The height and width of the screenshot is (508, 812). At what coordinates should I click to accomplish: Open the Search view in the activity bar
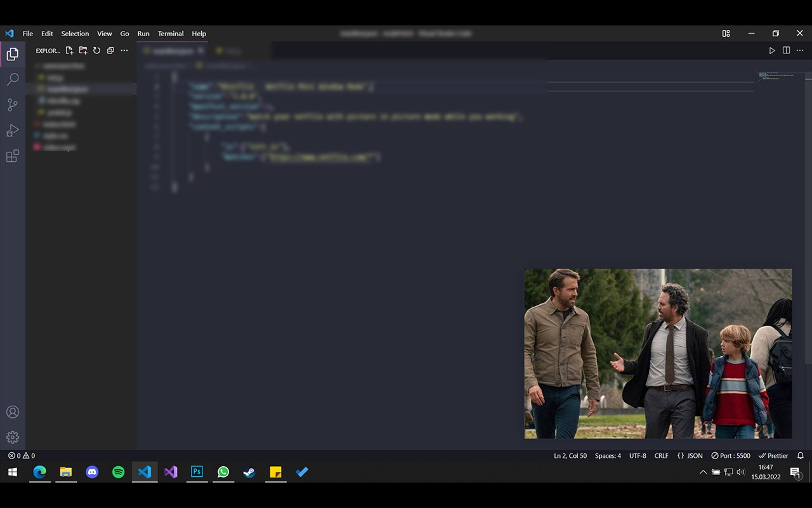pos(13,79)
